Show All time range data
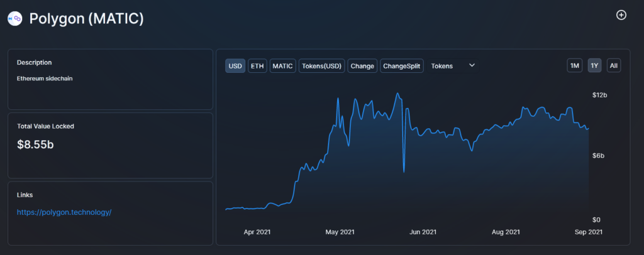Image resolution: width=644 pixels, height=255 pixels. coord(614,66)
